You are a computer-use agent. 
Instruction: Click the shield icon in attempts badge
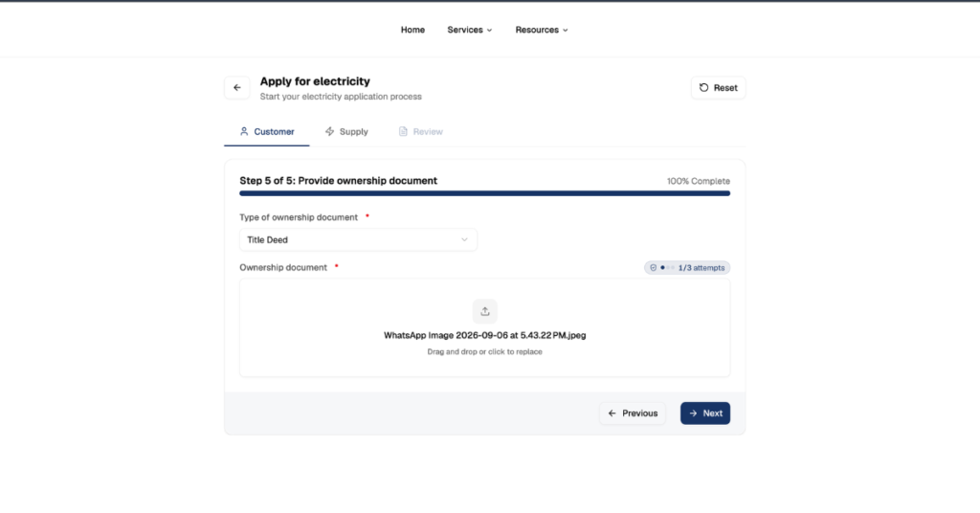click(x=653, y=267)
